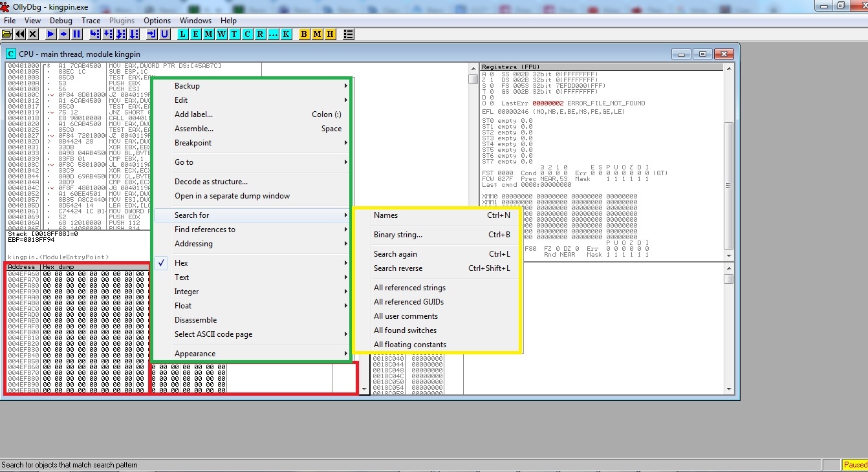This screenshot has width=868, height=472.
Task: Select All referenced GUIDs
Action: pos(437,302)
